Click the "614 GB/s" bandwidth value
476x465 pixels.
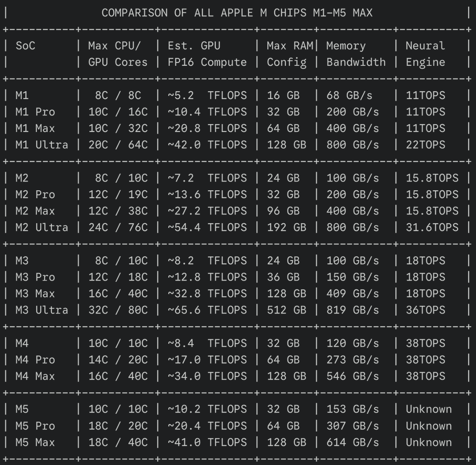(x=353, y=442)
